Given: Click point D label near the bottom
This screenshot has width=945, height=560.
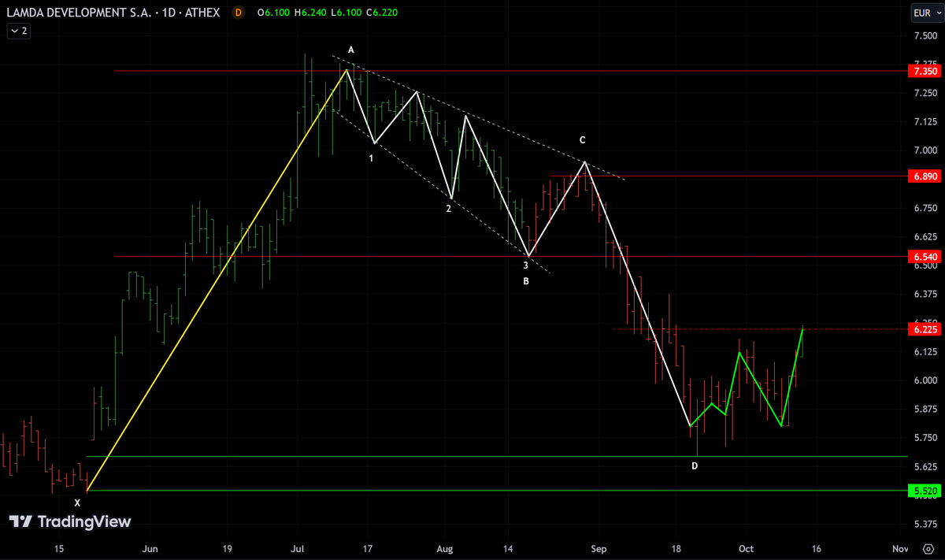Looking at the screenshot, I should tap(694, 466).
